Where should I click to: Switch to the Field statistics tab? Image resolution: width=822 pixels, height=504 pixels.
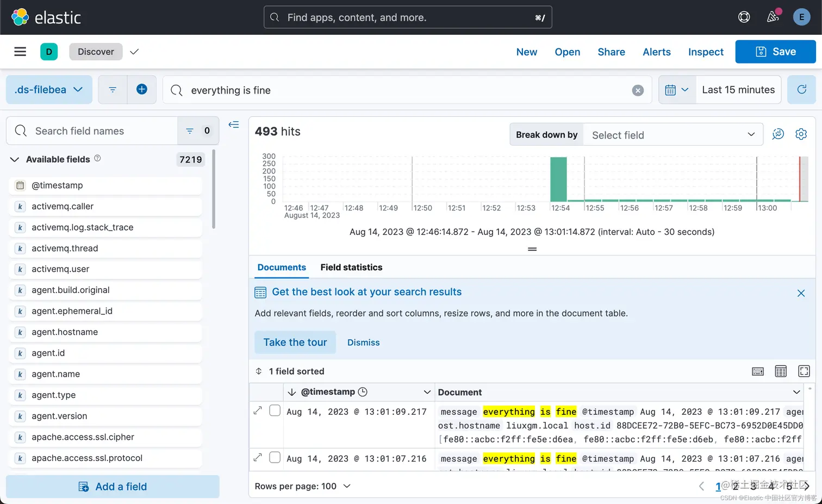pos(351,267)
